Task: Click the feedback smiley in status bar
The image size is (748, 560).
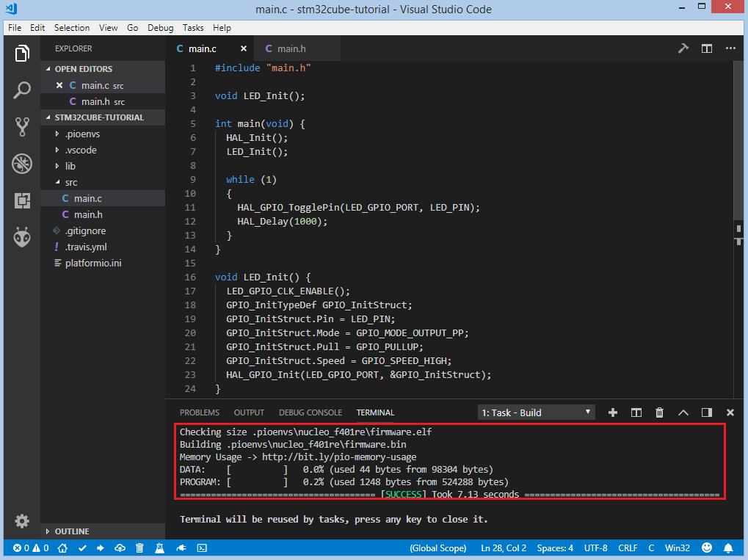Action: [707, 548]
